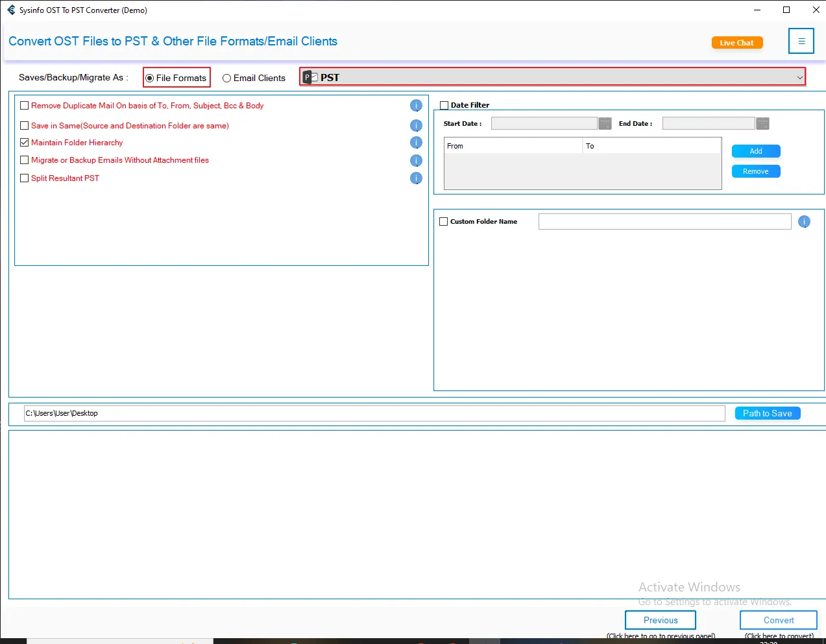Screen dimensions: 826x644
Task: Click the Custom Folder Name text field
Action: point(665,222)
